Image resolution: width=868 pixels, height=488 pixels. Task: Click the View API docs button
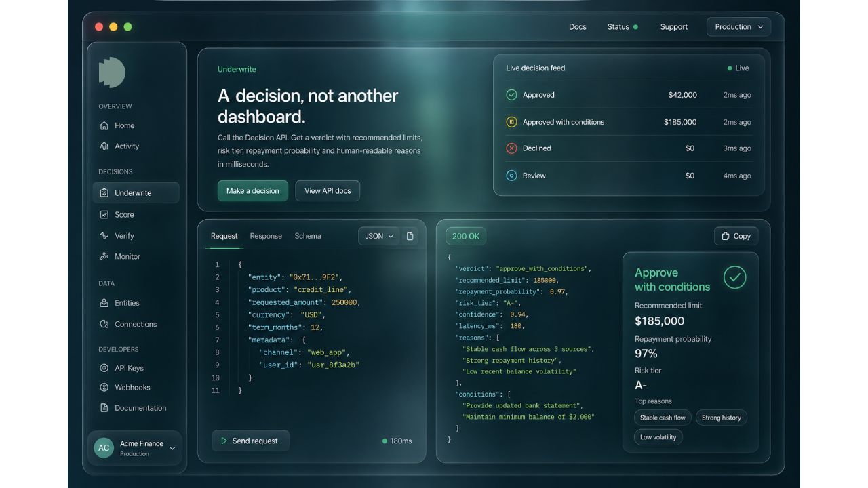(328, 190)
